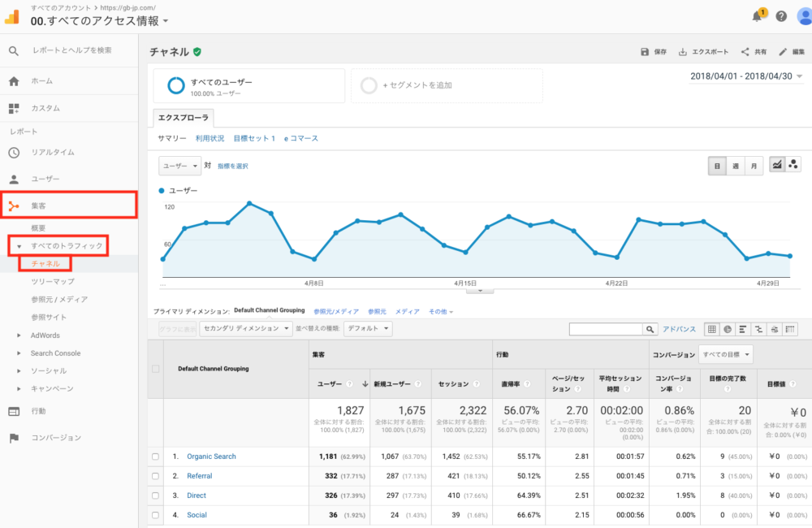Switch to motion chart view icon
This screenshot has height=528, width=812.
coord(793,165)
